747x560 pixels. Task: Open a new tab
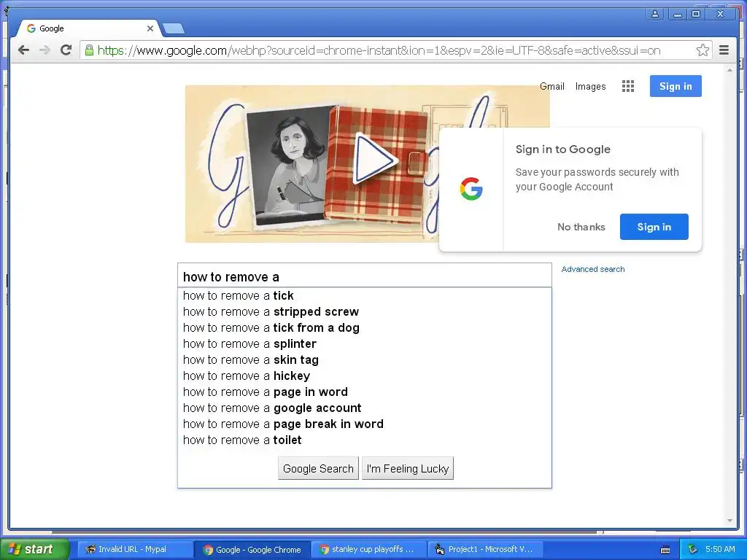pos(174,29)
